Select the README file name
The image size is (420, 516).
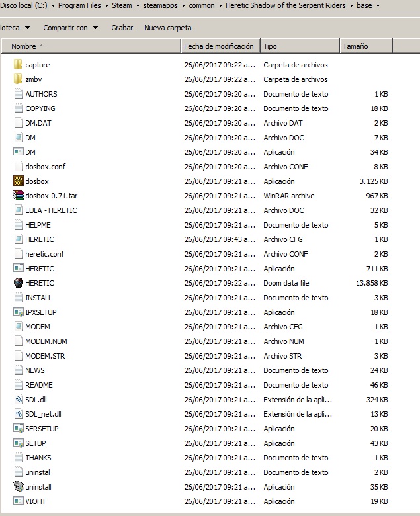(x=39, y=385)
